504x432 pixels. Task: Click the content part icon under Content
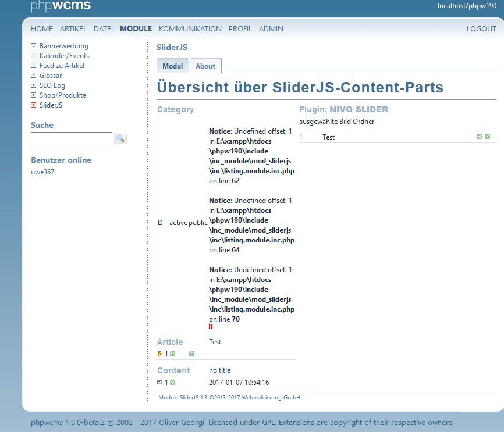click(161, 382)
